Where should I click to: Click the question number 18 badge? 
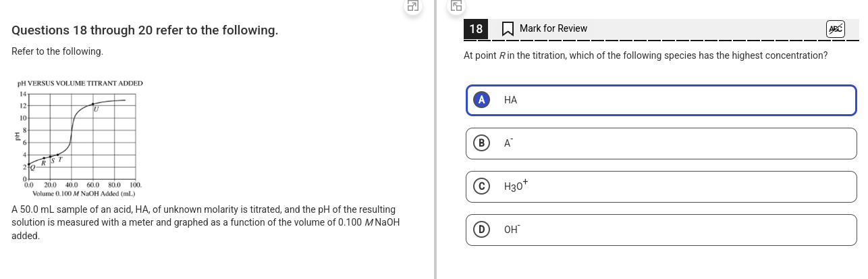click(x=476, y=28)
